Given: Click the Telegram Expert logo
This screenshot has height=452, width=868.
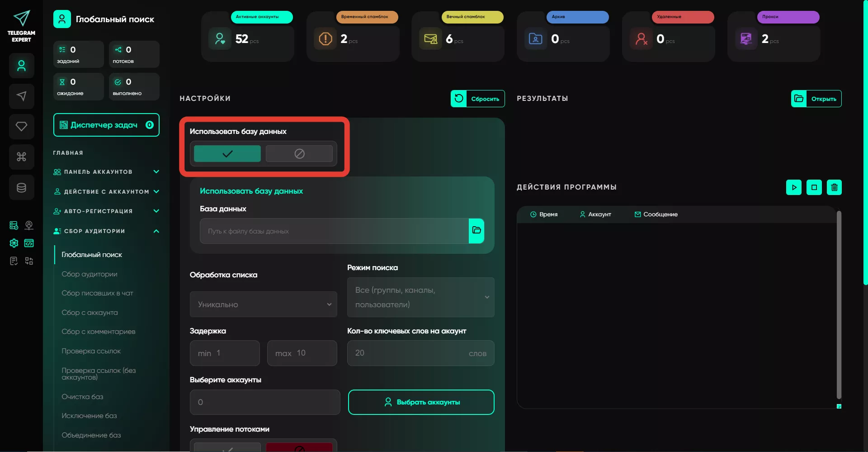Looking at the screenshot, I should tap(21, 26).
